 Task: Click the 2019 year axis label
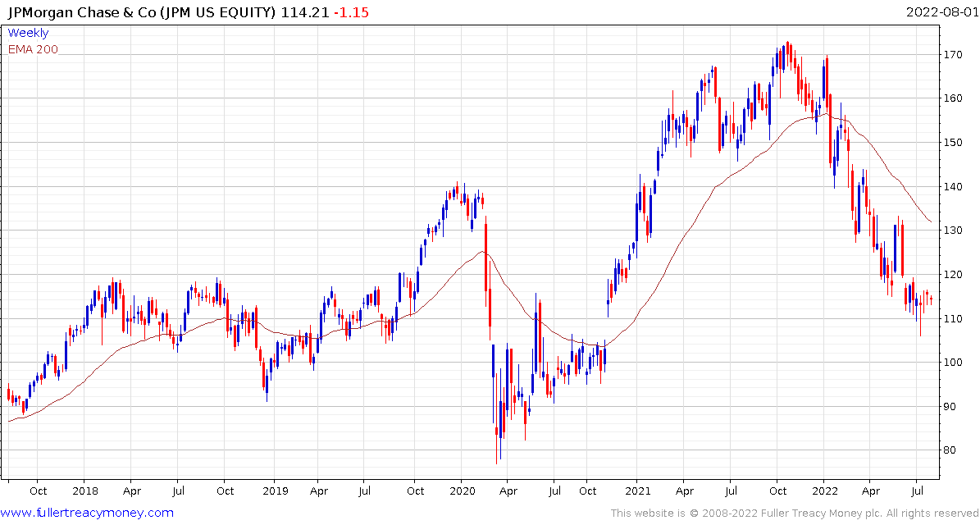(274, 492)
